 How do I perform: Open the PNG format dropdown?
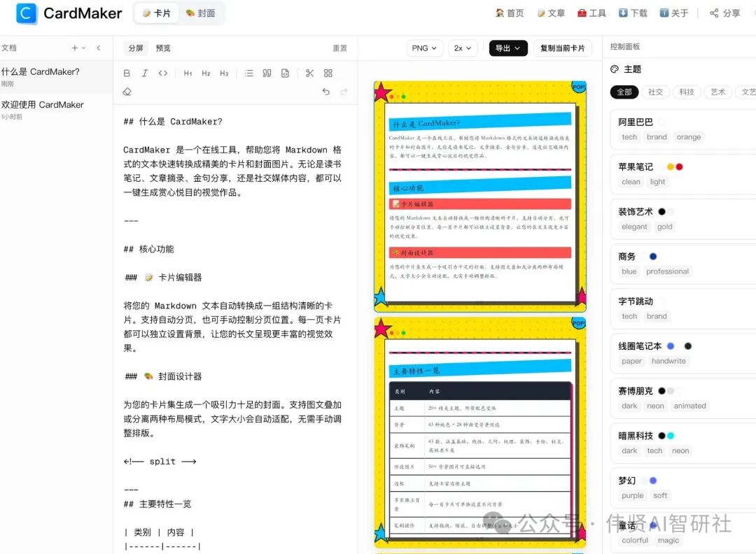tap(425, 48)
